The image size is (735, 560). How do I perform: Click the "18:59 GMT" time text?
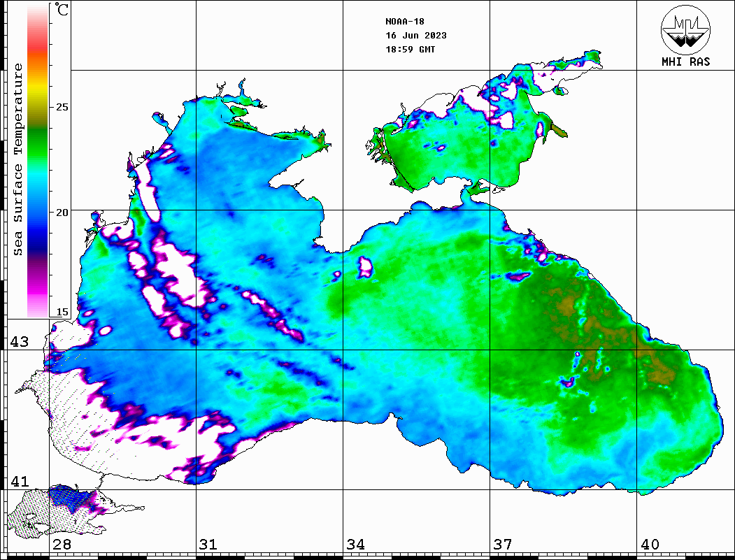point(410,49)
